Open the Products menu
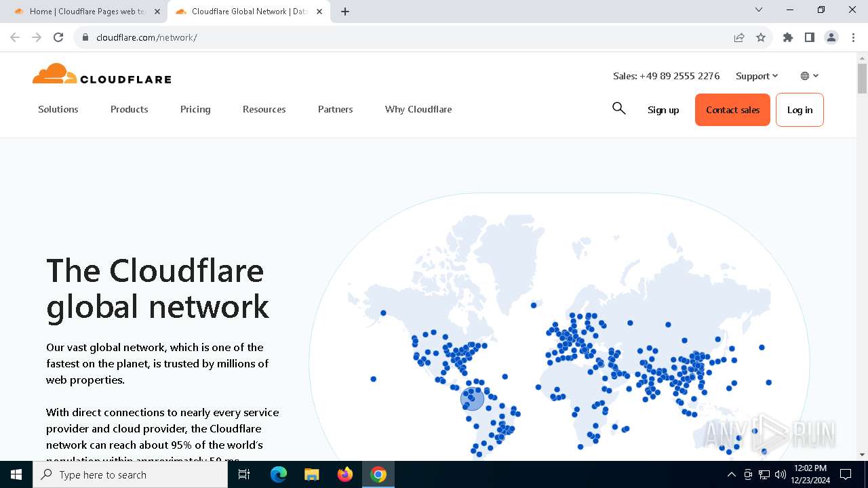Viewport: 868px width, 488px height. click(130, 109)
